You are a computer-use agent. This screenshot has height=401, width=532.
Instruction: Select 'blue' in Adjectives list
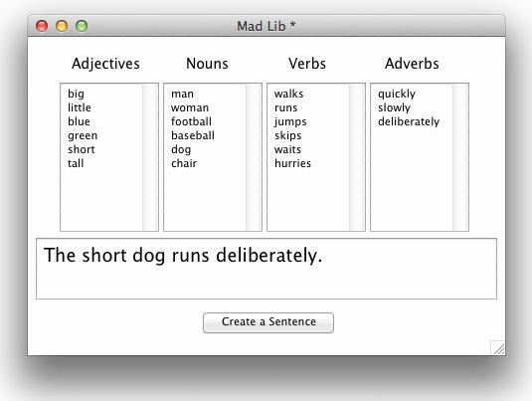(79, 121)
